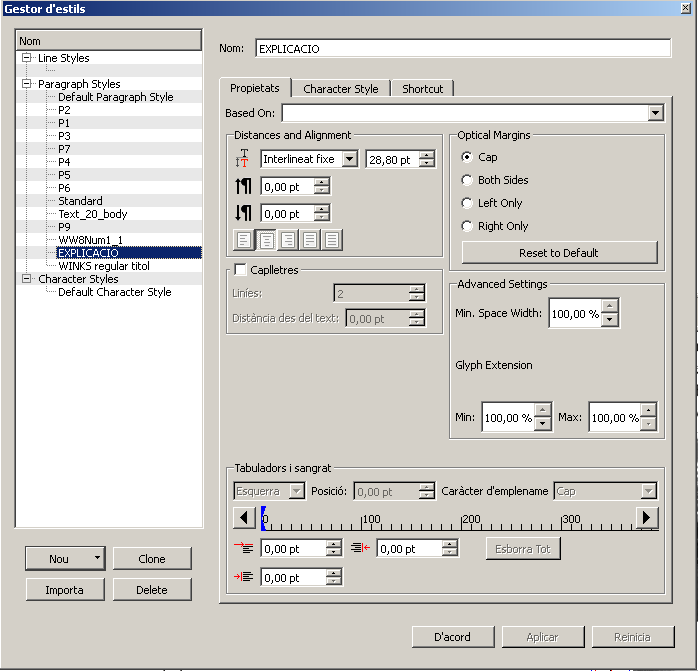Select Left Only optical margins
The height and width of the screenshot is (671, 698).
point(467,203)
